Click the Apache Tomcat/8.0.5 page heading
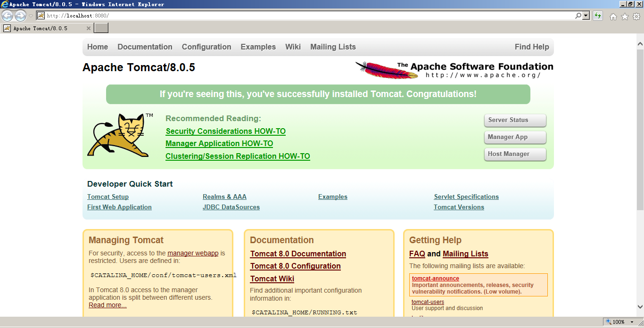Viewport: 644px width, 328px height. coord(139,67)
